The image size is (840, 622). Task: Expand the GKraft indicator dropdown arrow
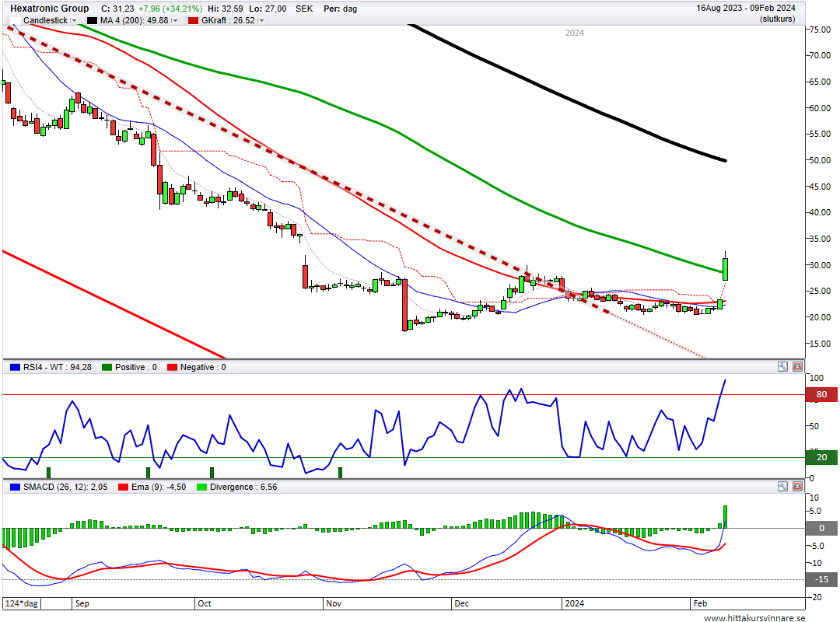click(x=261, y=20)
